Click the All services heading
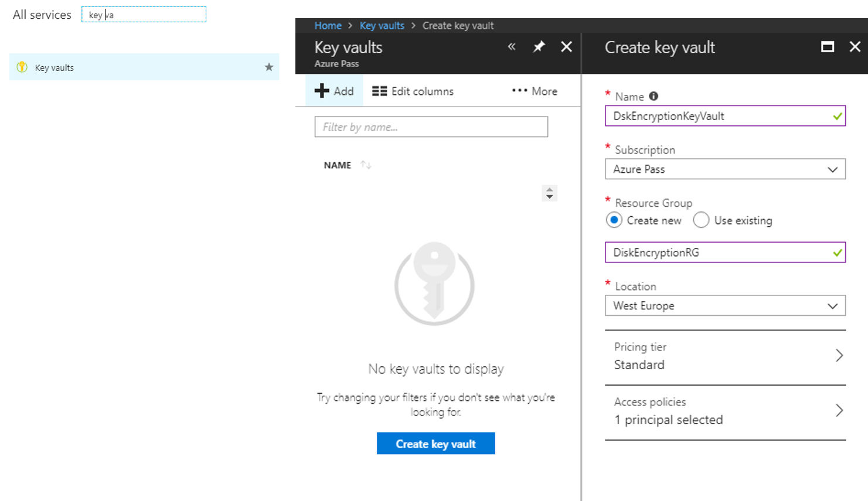This screenshot has height=501, width=868. (x=42, y=15)
